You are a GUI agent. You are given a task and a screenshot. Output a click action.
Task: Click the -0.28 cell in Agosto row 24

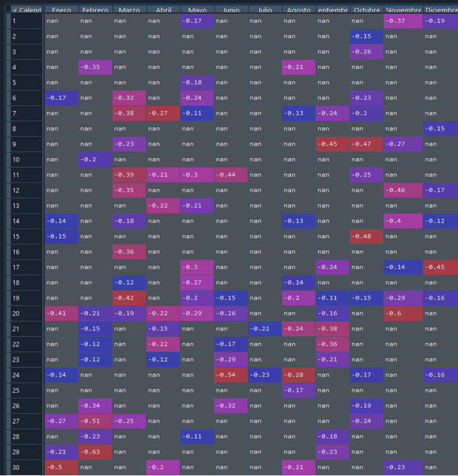click(298, 375)
